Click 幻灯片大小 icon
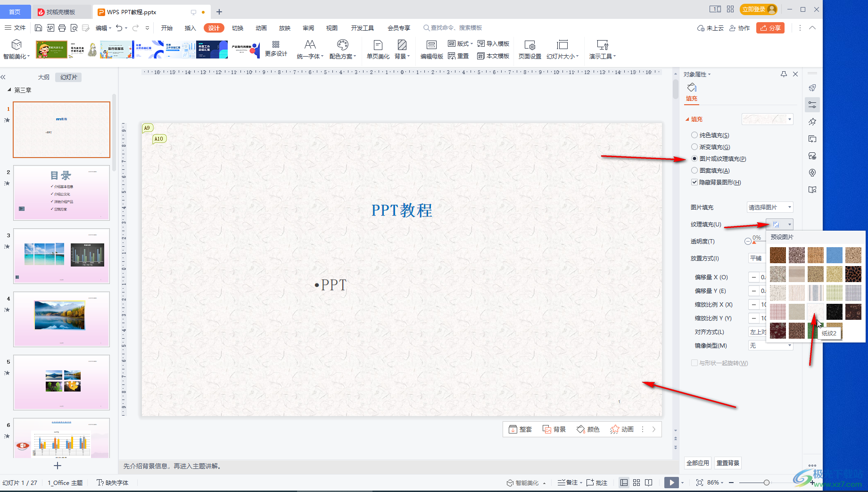This screenshot has height=492, width=868. pos(562,50)
